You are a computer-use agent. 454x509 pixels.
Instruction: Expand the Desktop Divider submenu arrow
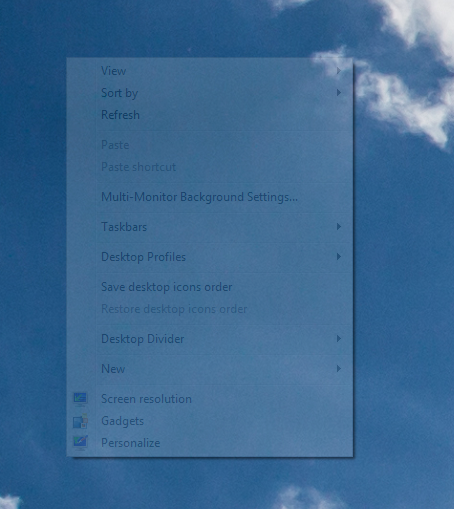339,339
